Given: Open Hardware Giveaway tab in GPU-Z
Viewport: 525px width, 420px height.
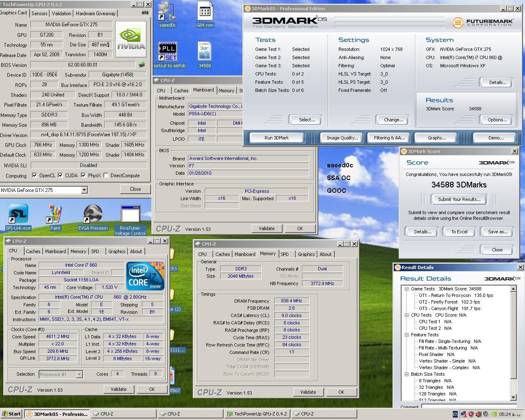Looking at the screenshot, I should pyautogui.click(x=96, y=14).
